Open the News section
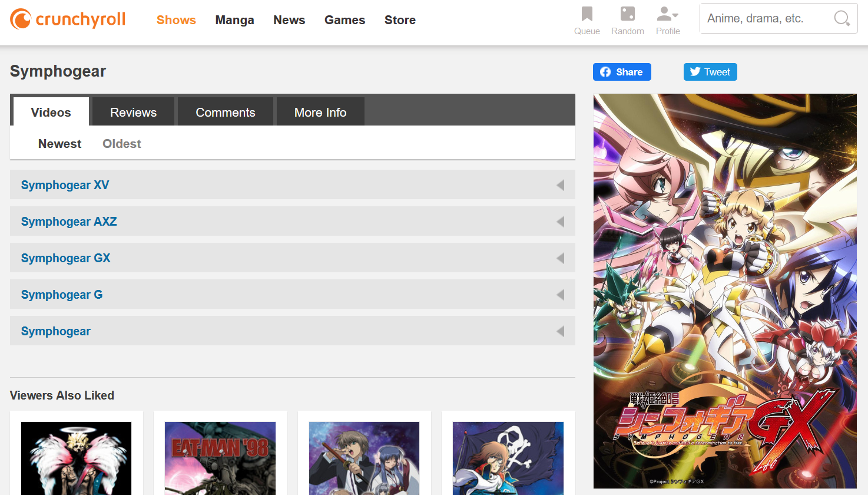This screenshot has height=495, width=868. pyautogui.click(x=289, y=20)
